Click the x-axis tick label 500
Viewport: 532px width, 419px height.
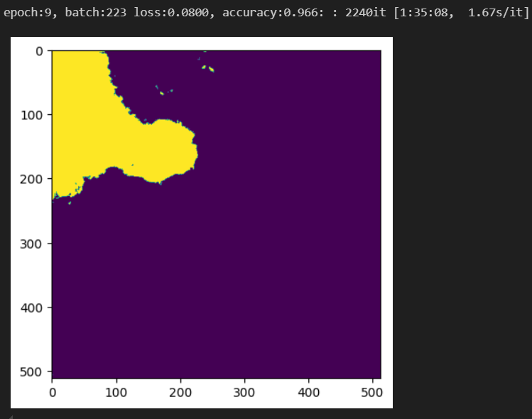click(372, 393)
